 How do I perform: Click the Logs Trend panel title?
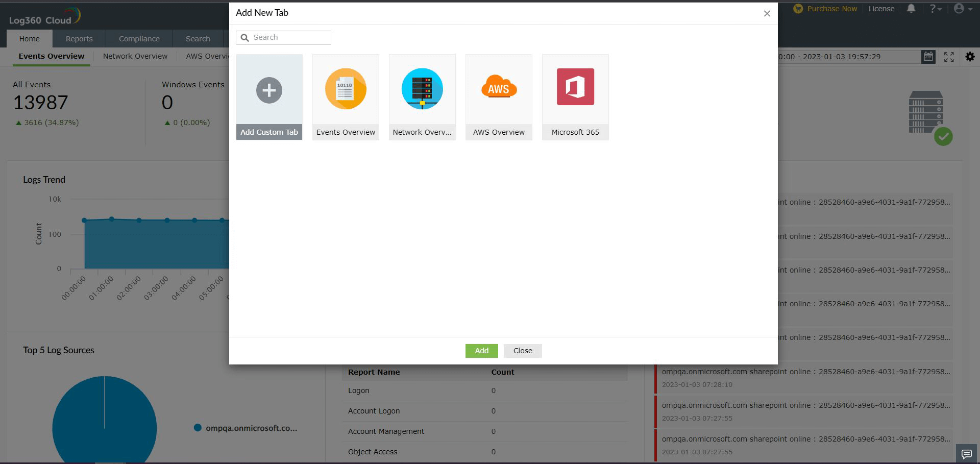[x=44, y=180]
